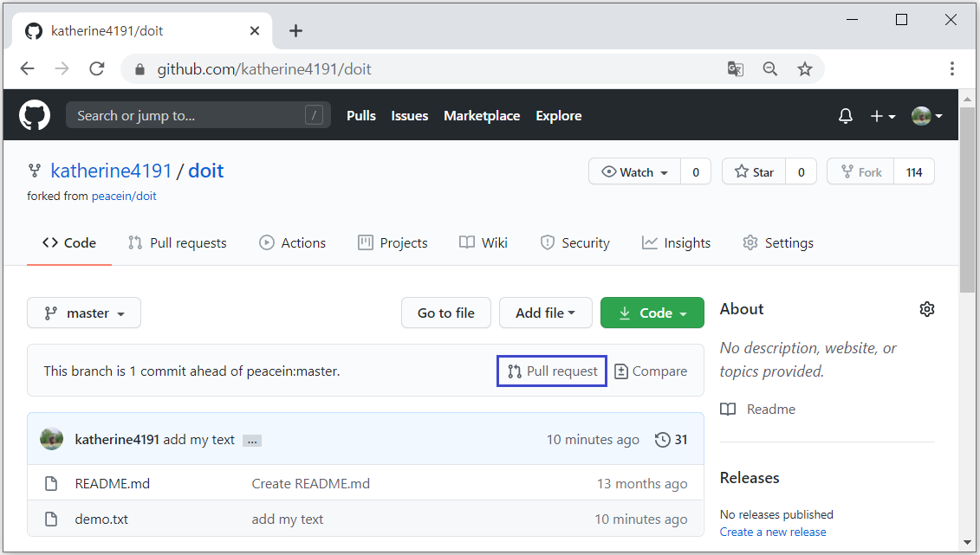
Task: Click the scrollbar down arrow
Action: click(x=968, y=543)
